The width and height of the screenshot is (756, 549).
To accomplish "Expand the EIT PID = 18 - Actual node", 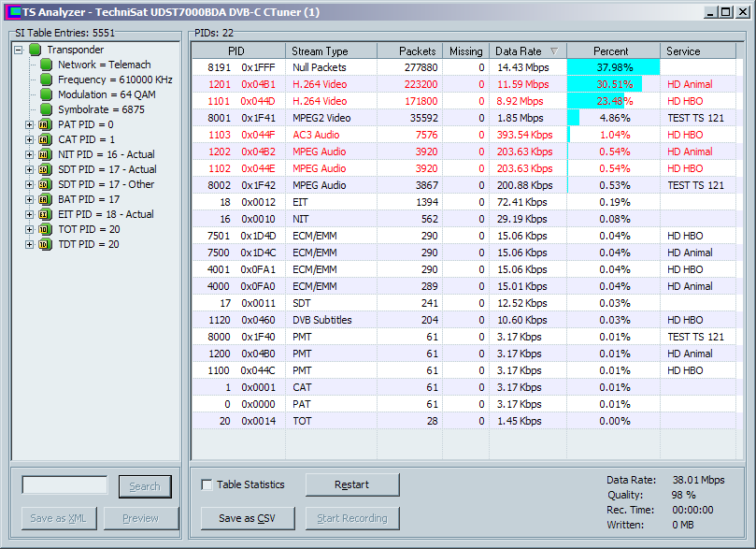I will click(x=29, y=214).
